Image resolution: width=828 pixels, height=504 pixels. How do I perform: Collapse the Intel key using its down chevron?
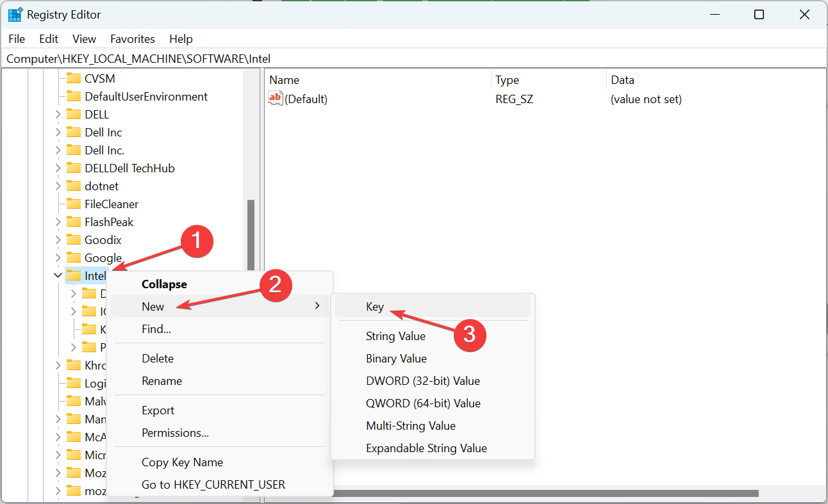(x=58, y=275)
